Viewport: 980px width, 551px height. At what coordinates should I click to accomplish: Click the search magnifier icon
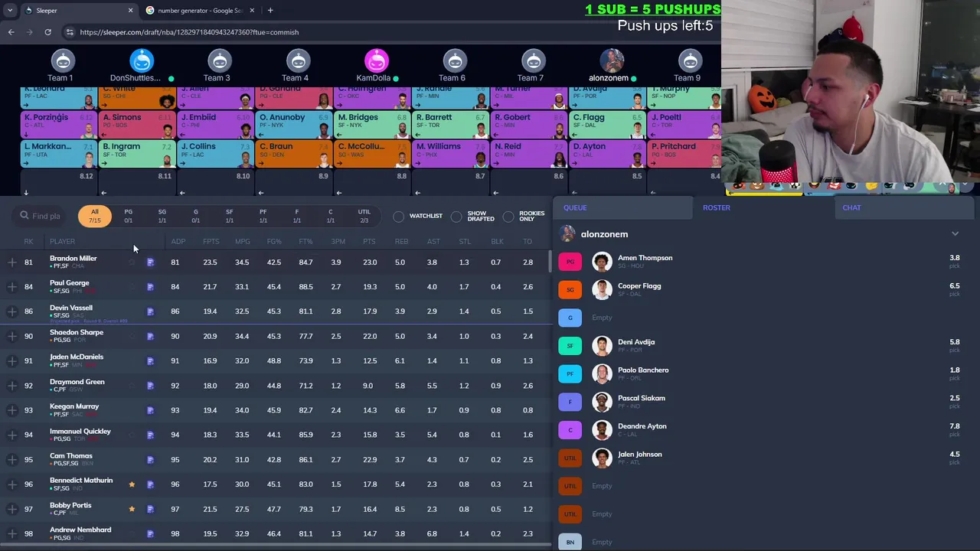pos(24,216)
